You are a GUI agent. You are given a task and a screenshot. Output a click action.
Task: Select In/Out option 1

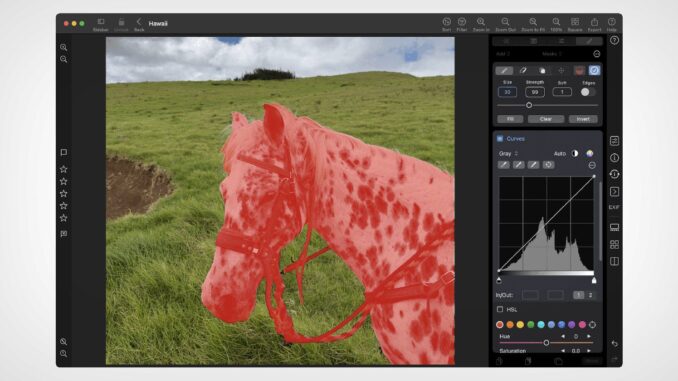pos(579,295)
